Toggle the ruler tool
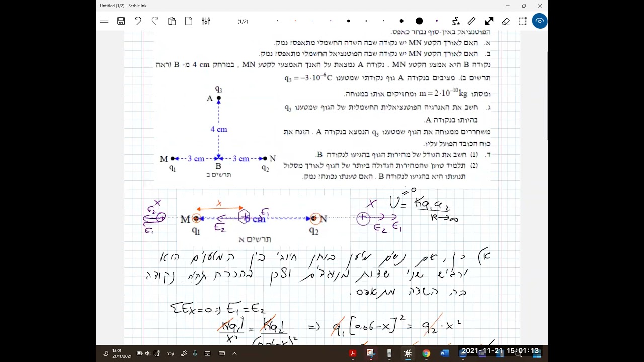644x362 pixels. pyautogui.click(x=471, y=21)
